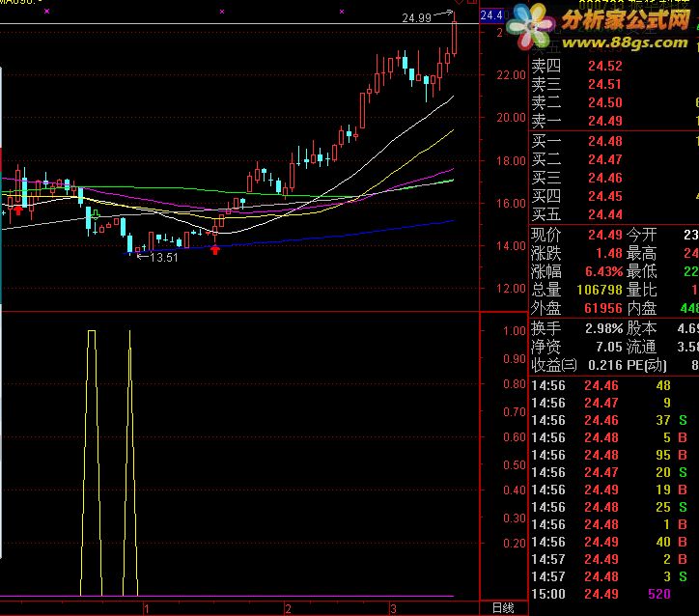Viewport: 699px width, 616px height.
Task: Click the 今开 label
Action: [x=641, y=235]
